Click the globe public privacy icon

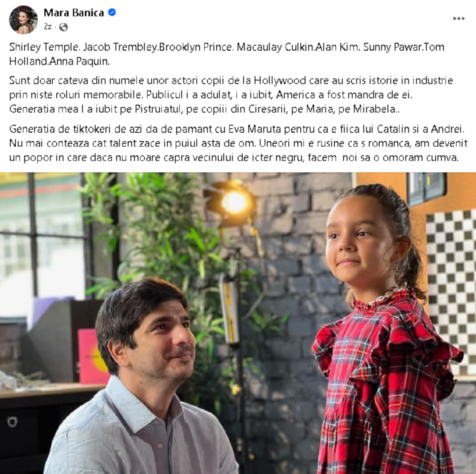(63, 27)
